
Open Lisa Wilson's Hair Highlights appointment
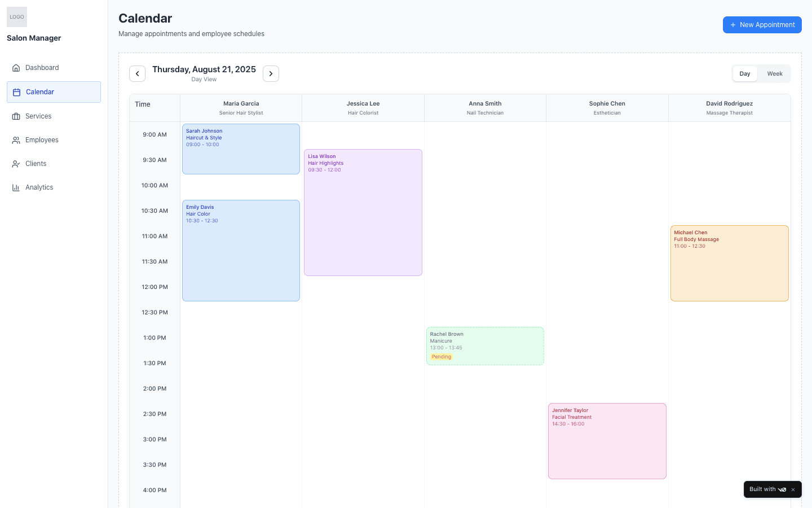[x=363, y=212]
